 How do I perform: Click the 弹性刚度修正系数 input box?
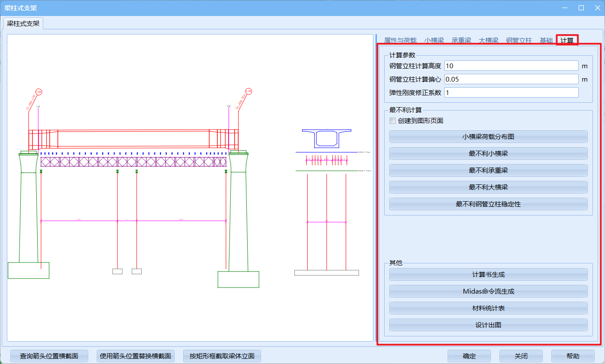tap(511, 93)
